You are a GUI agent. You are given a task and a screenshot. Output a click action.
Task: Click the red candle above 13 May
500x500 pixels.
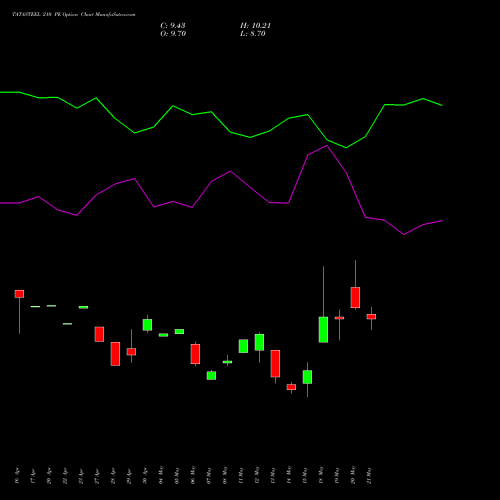tap(275, 363)
